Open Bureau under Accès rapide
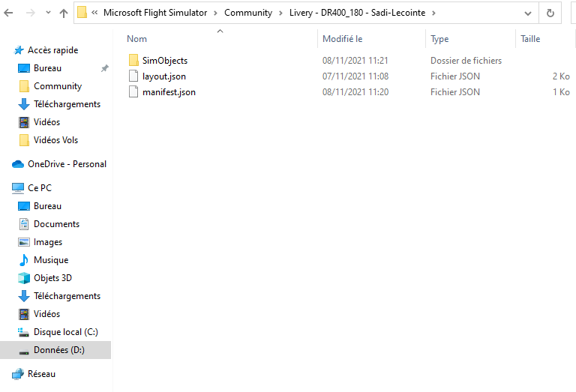Screen dimensions: 576x392 click(x=47, y=68)
